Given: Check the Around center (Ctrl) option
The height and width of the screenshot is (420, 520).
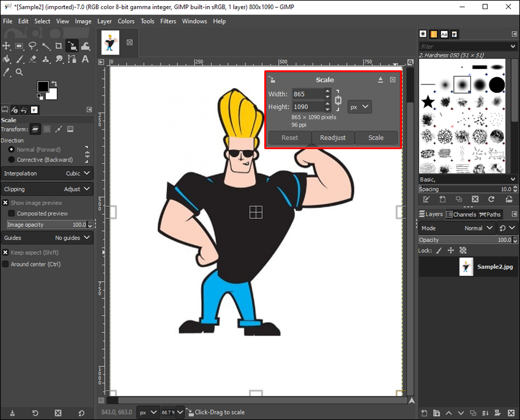Looking at the screenshot, I should (6, 264).
